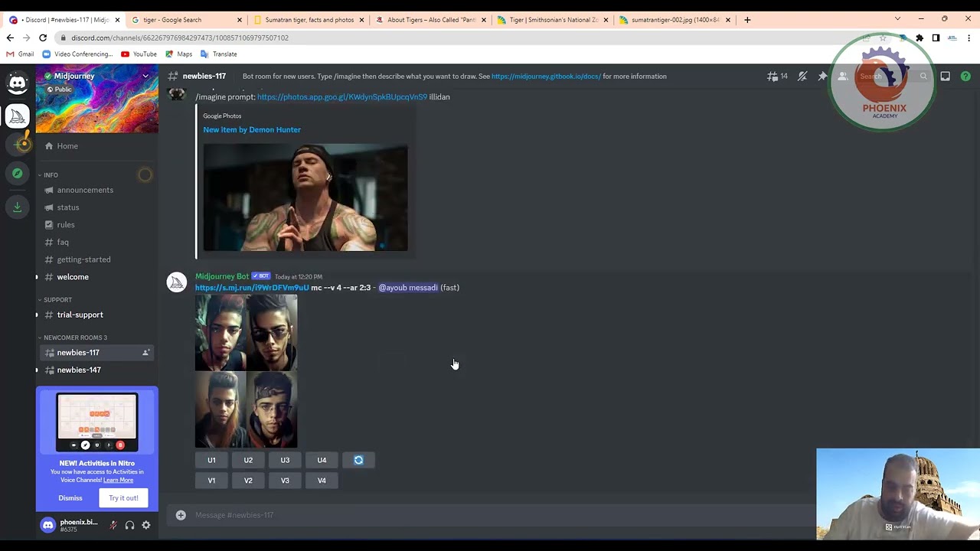The image size is (980, 551).
Task: Open the status channel
Action: pos(97,207)
